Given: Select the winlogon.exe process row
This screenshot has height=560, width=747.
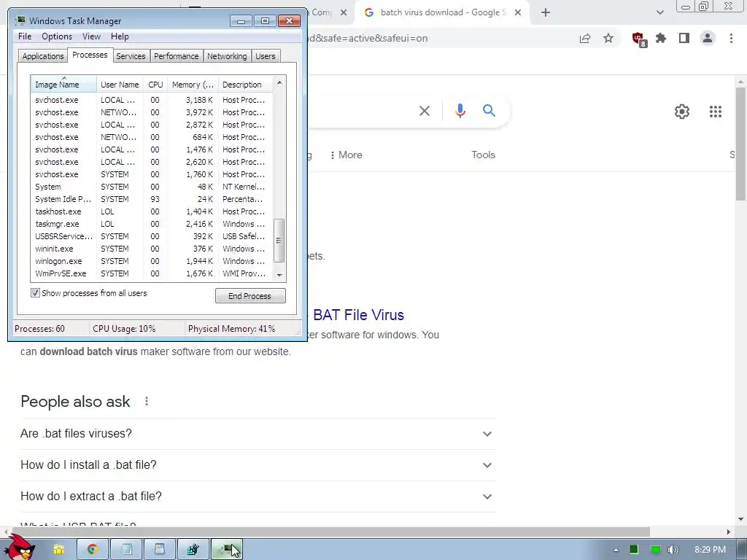Looking at the screenshot, I should (152, 261).
